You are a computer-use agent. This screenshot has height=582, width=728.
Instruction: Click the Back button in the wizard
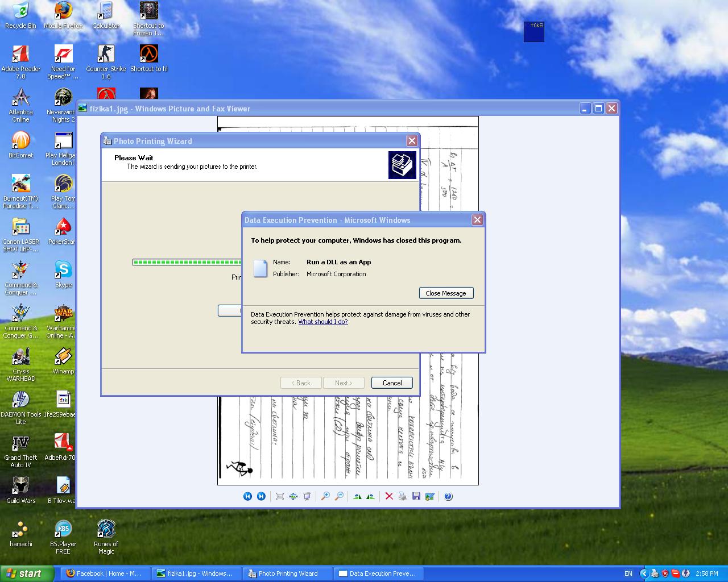301,383
